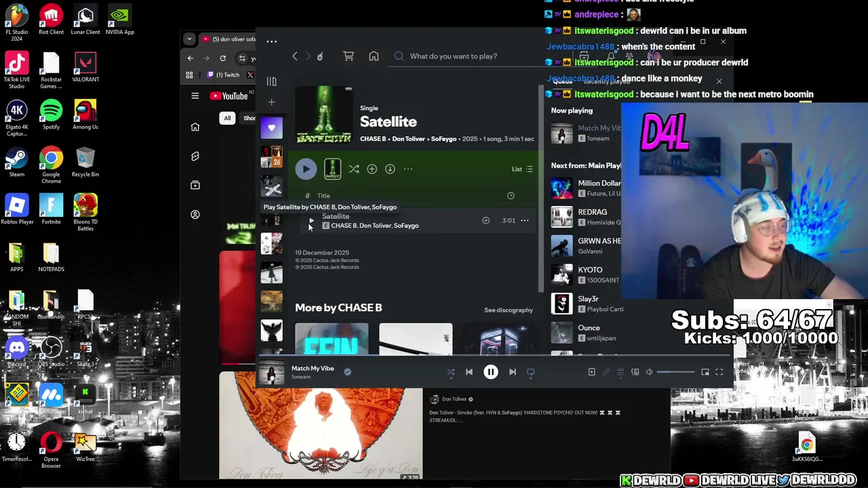Open Chrome tab search dropdown arrow
Viewport: 868px width, 488px height.
(189, 39)
